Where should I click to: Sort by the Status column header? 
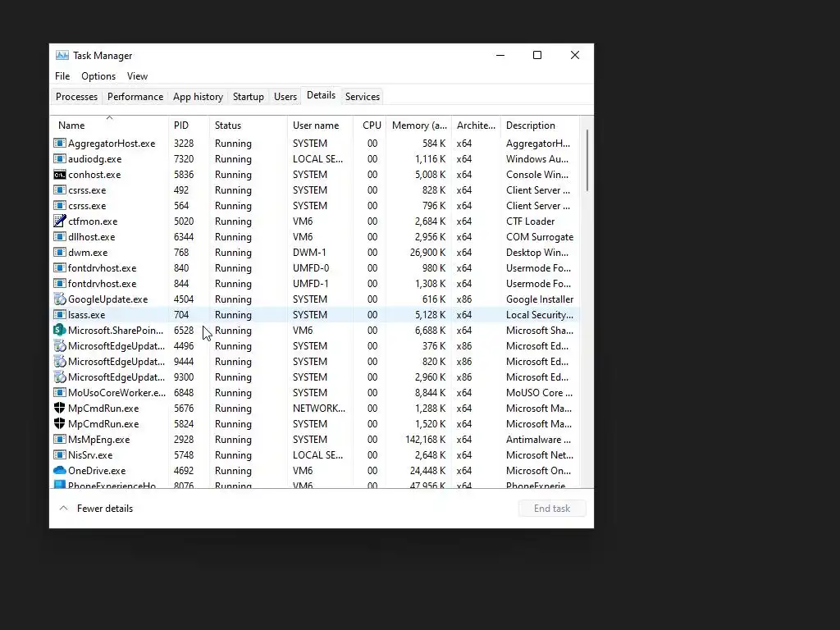248,126
